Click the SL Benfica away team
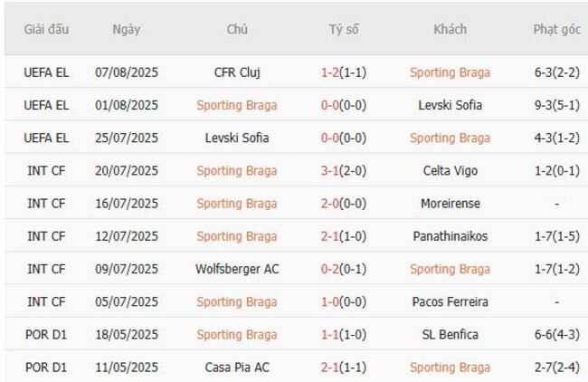Image resolution: width=588 pixels, height=382 pixels. [450, 335]
